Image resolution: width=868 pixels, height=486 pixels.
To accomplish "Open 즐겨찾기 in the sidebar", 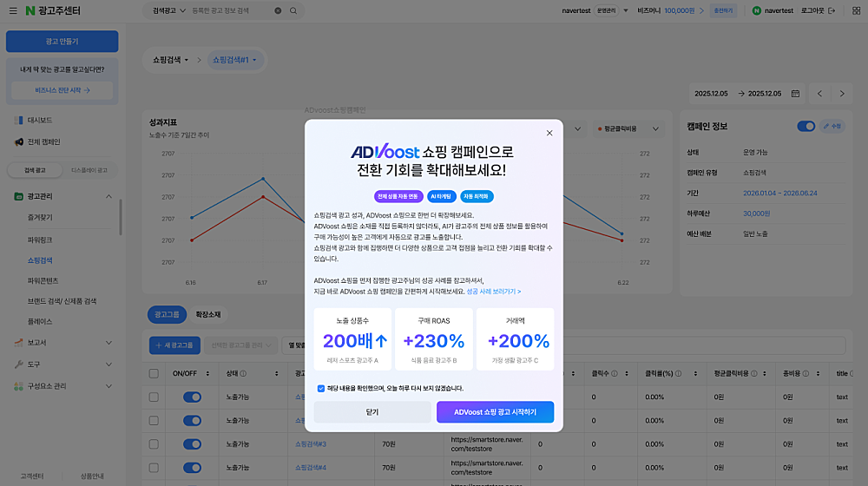I will [x=40, y=218].
